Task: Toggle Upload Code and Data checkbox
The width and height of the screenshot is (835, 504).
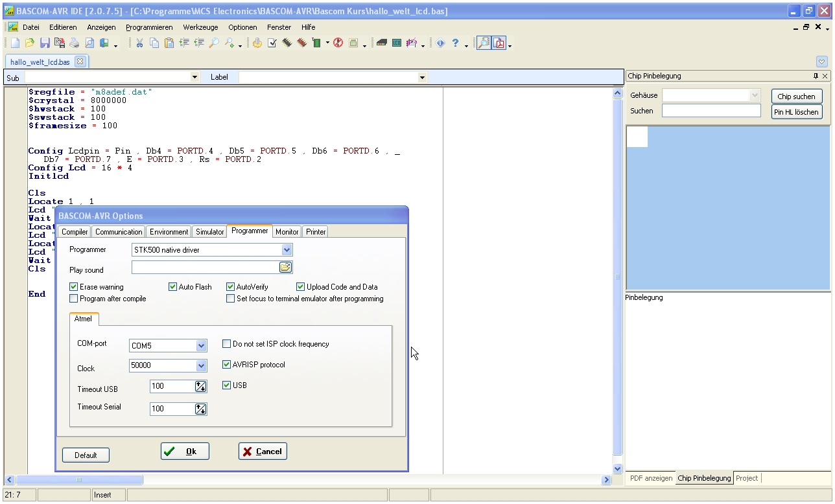Action: 301,286
